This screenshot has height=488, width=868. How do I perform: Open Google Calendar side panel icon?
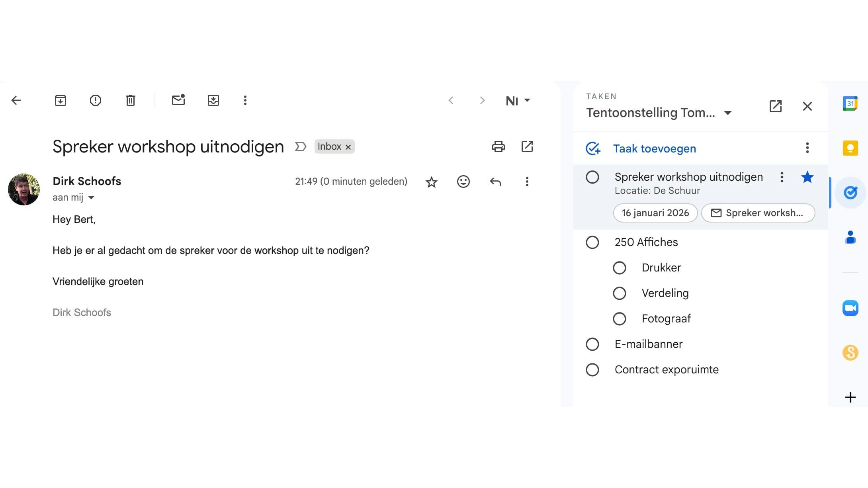click(850, 103)
